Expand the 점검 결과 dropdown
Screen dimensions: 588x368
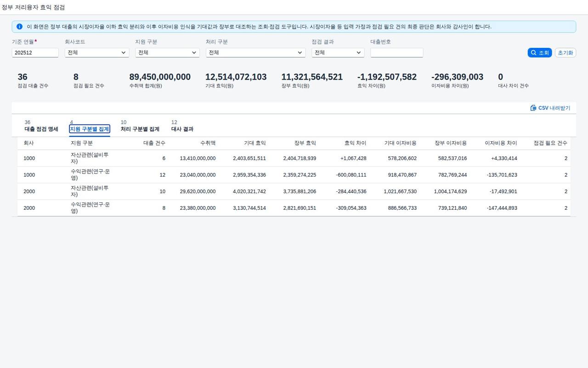coord(338,53)
